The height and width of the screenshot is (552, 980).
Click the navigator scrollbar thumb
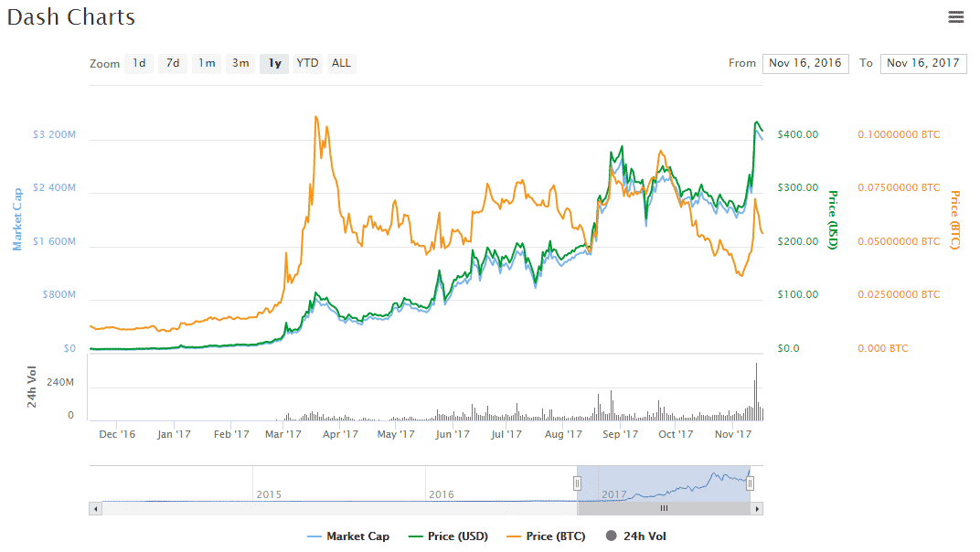[x=664, y=509]
